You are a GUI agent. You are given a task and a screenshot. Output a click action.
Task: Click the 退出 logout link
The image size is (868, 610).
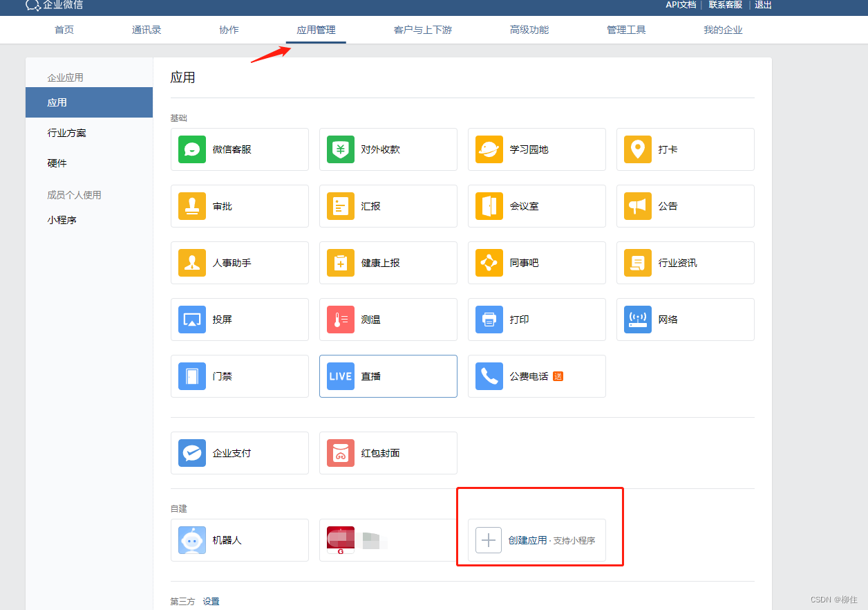point(763,5)
